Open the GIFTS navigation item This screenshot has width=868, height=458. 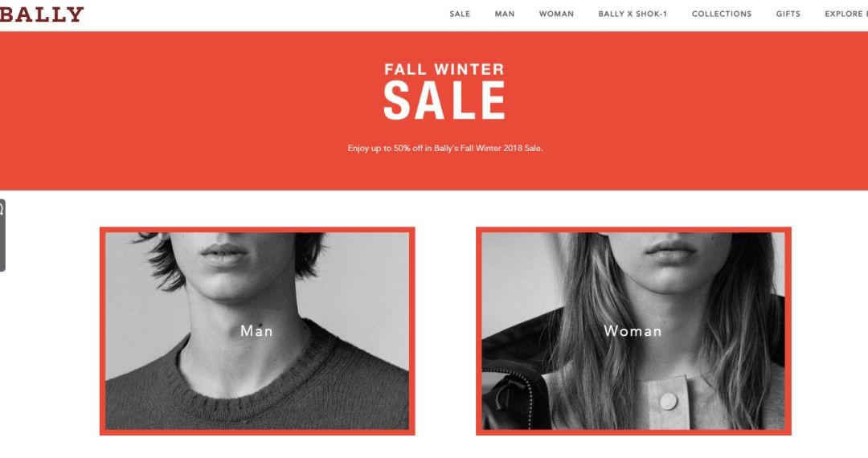[788, 14]
